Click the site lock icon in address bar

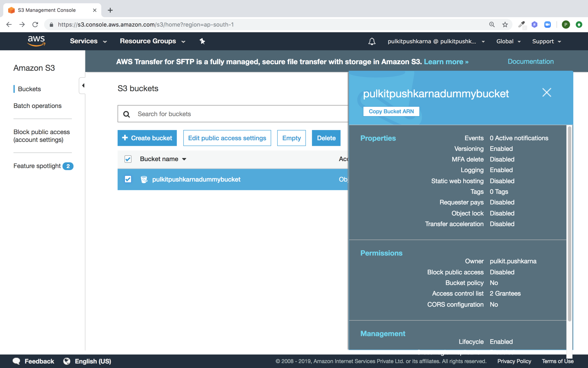51,25
